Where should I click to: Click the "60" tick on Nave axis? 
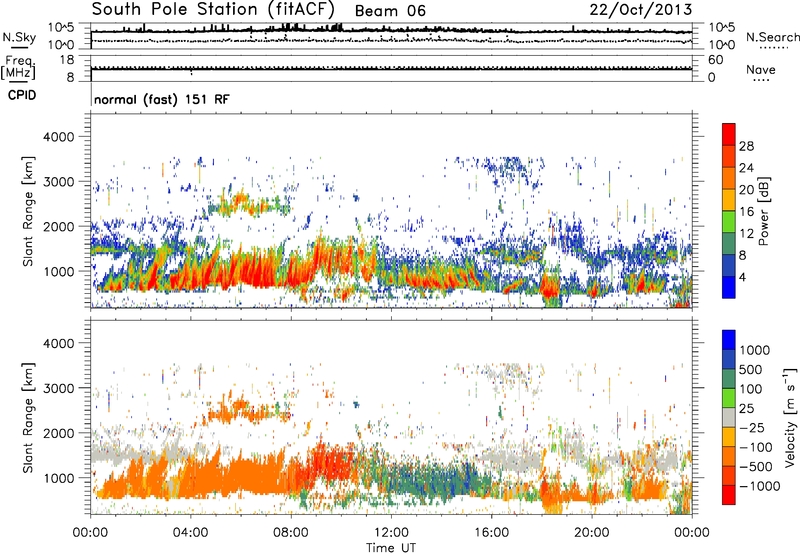coord(715,60)
